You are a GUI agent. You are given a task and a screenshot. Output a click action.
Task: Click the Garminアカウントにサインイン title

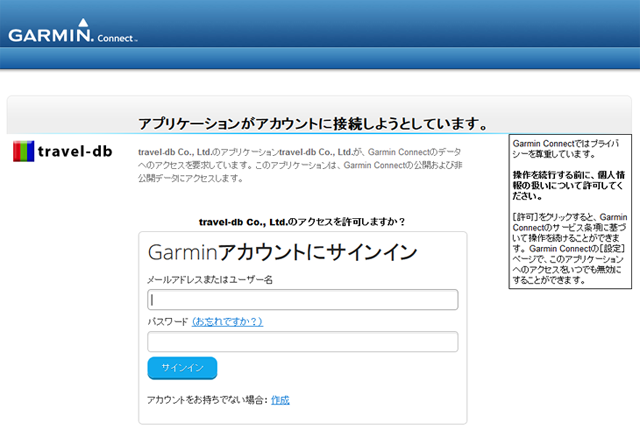tap(282, 252)
